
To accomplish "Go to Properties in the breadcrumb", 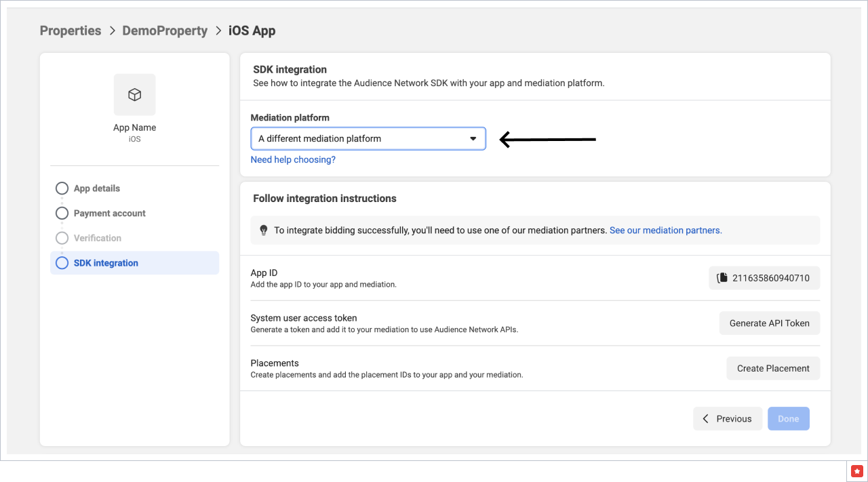I will [x=71, y=31].
